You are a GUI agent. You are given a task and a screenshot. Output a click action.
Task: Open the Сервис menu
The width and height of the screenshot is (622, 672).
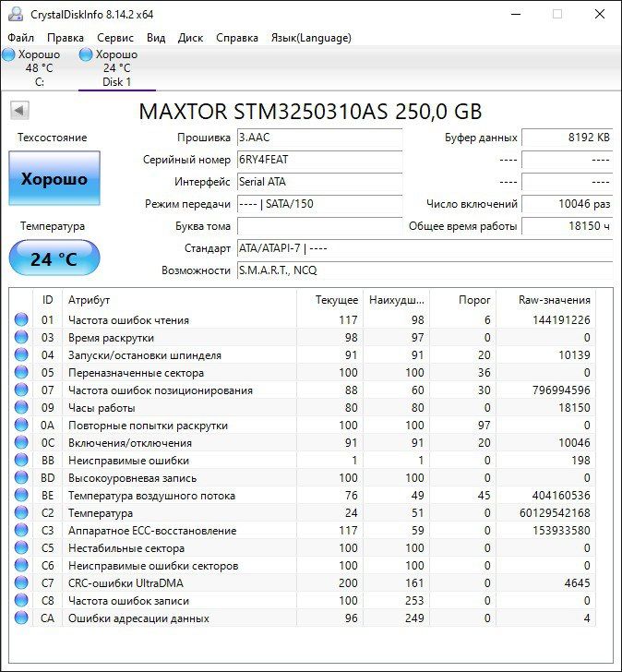point(115,38)
